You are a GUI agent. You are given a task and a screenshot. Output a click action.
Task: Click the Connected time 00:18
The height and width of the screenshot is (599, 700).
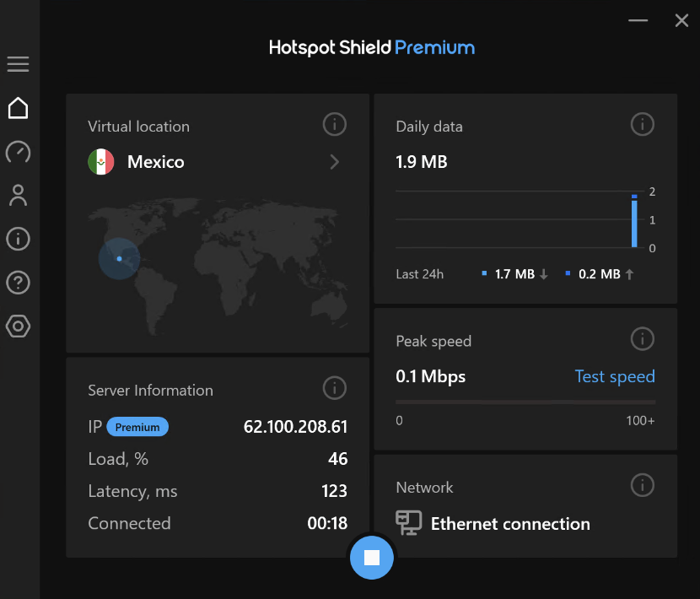(327, 523)
